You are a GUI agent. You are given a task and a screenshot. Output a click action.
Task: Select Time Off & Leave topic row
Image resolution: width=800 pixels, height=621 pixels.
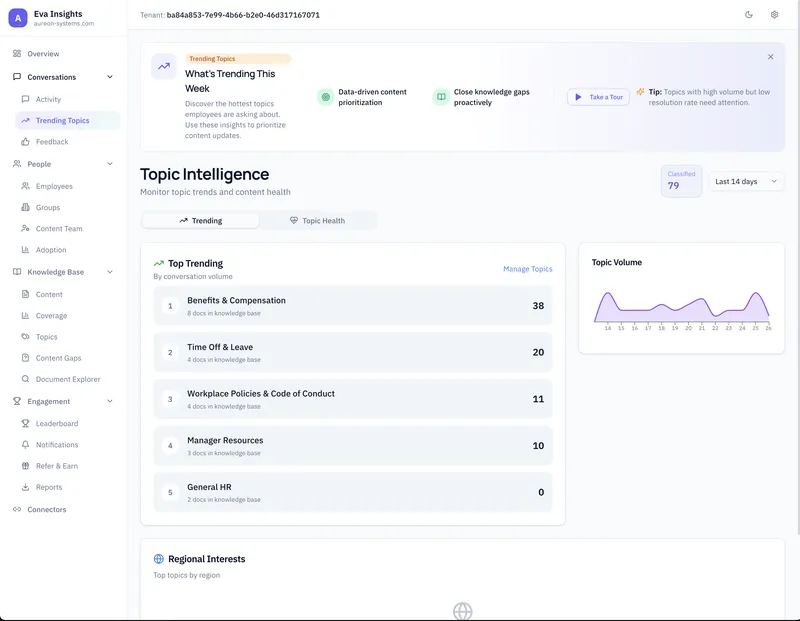pyautogui.click(x=353, y=352)
